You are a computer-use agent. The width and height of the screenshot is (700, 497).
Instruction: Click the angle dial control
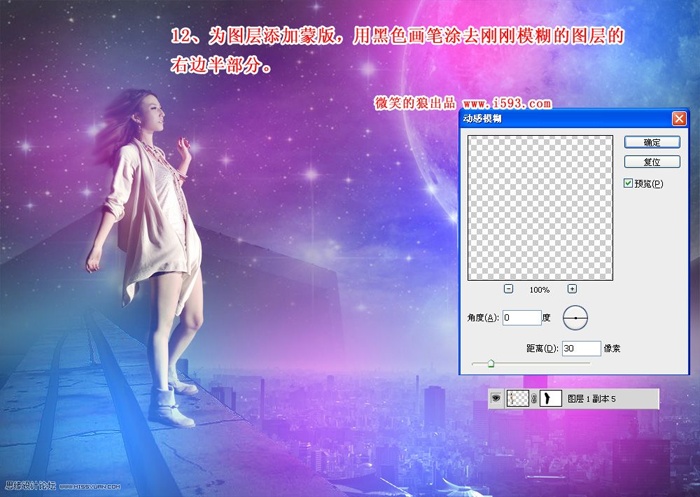tap(575, 317)
